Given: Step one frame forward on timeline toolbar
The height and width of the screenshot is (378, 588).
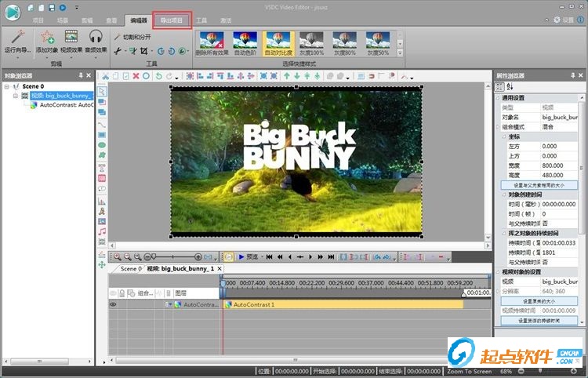Looking at the screenshot, I should pos(310,257).
